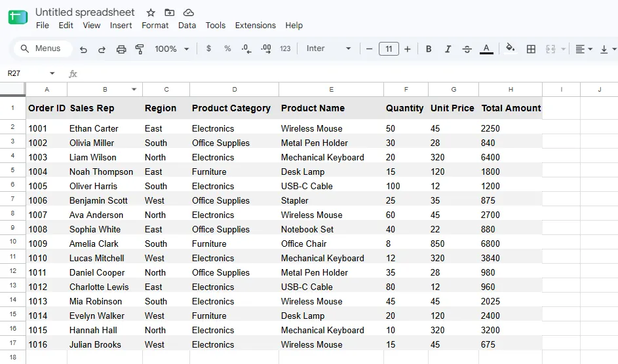The image size is (618, 364).
Task: Search the Menus box
Action: click(43, 48)
